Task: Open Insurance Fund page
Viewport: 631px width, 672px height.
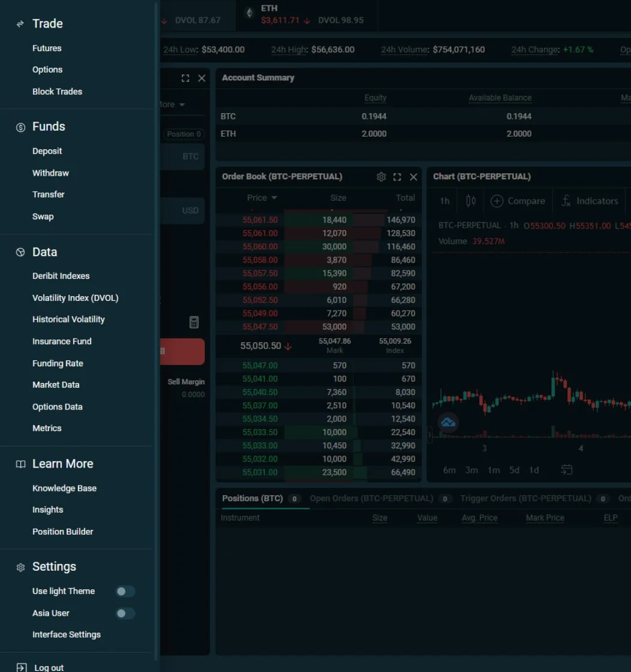Action: [62, 342]
